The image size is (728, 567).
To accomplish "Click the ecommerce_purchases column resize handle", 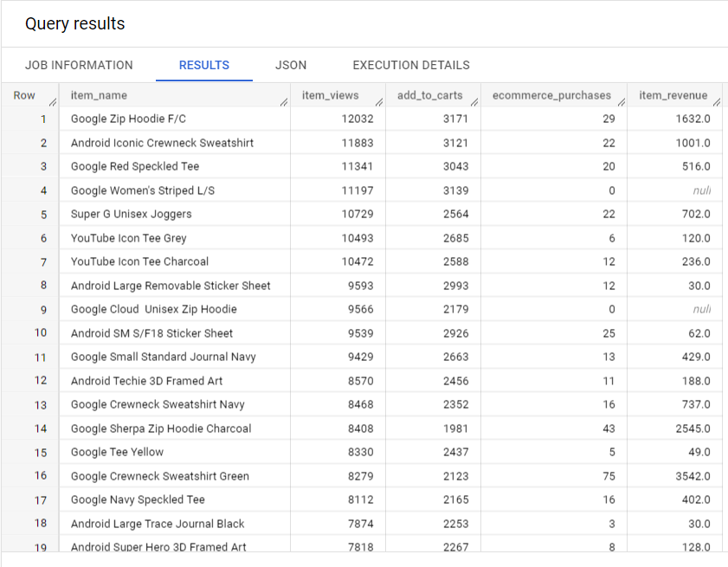I will [621, 102].
